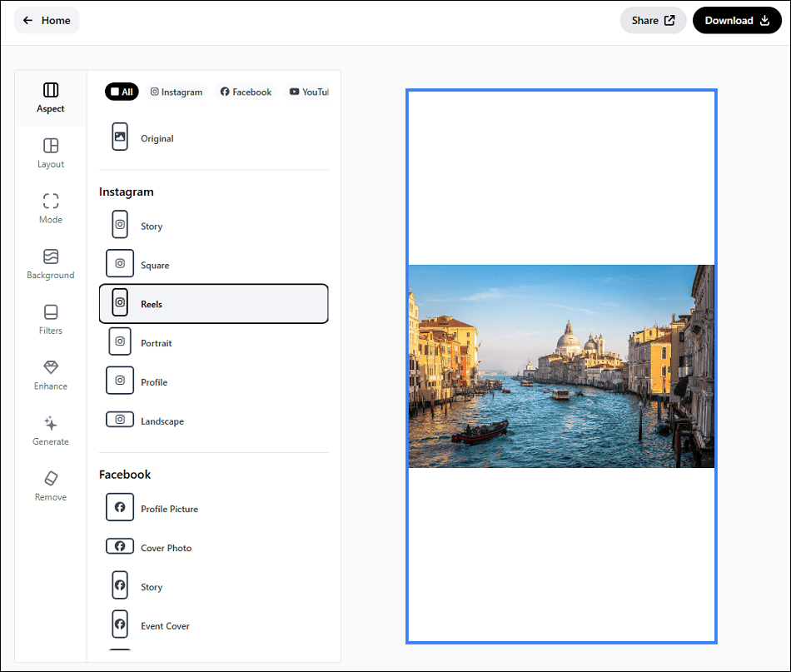
Task: Open the Filters panel
Action: pyautogui.click(x=50, y=320)
